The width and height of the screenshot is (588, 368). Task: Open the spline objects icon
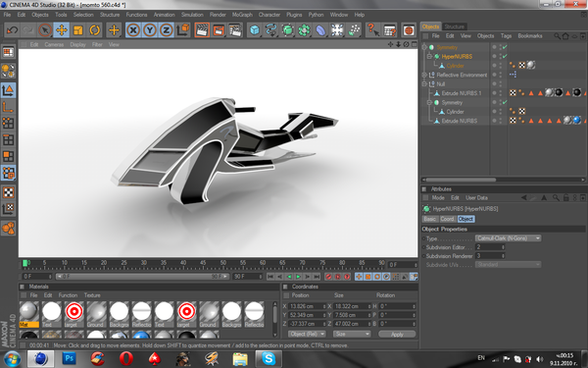pyautogui.click(x=271, y=30)
